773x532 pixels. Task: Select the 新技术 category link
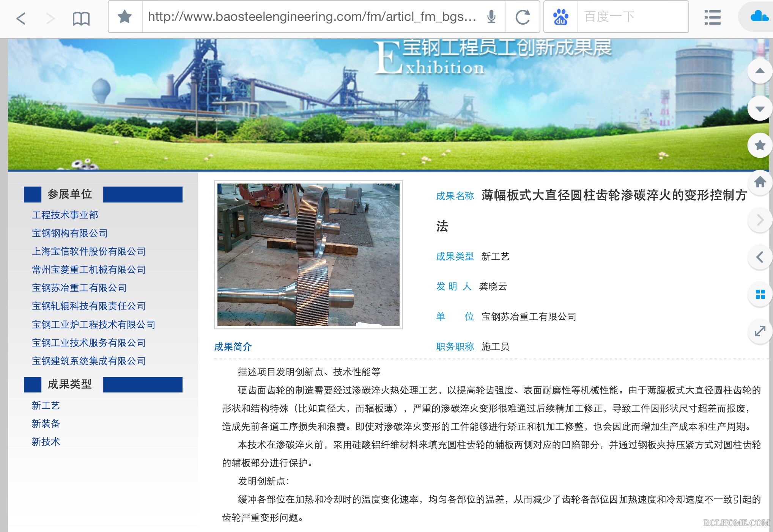(46, 442)
